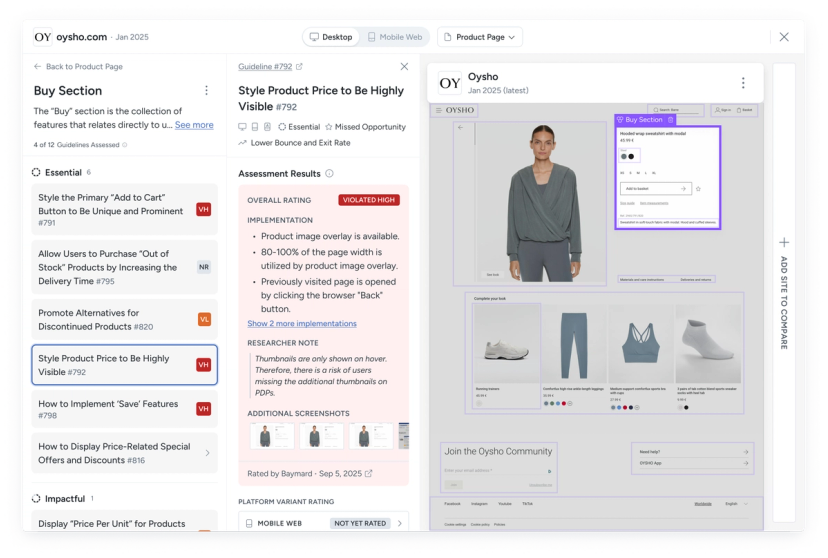This screenshot has width=828, height=558.
Task: Click the OY oysho.com logo icon
Action: (x=43, y=37)
